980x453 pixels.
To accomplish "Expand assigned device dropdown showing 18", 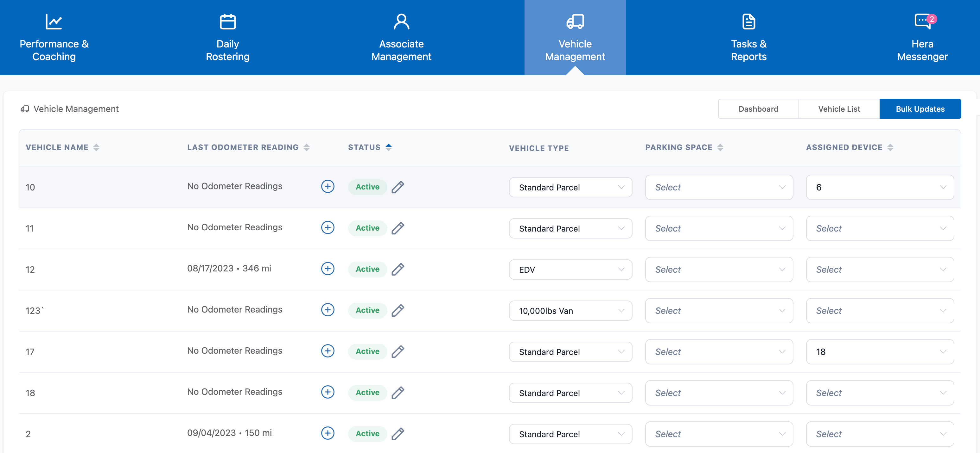I will click(879, 351).
